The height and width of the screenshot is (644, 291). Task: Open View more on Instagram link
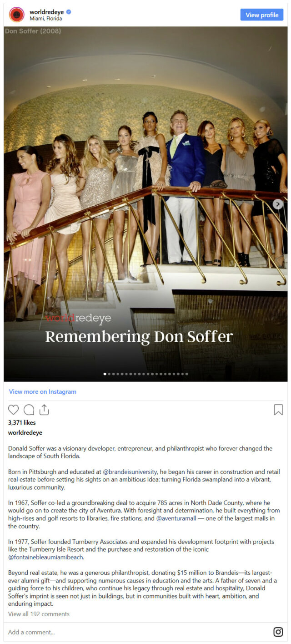coord(43,391)
